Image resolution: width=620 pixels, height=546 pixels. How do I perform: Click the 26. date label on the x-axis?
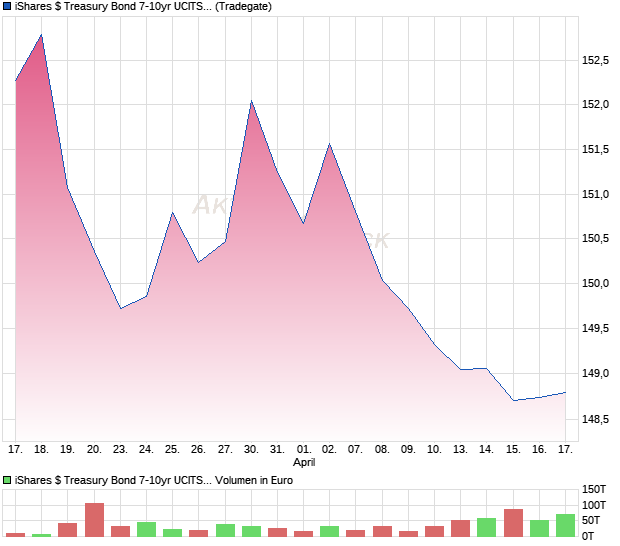(198, 450)
